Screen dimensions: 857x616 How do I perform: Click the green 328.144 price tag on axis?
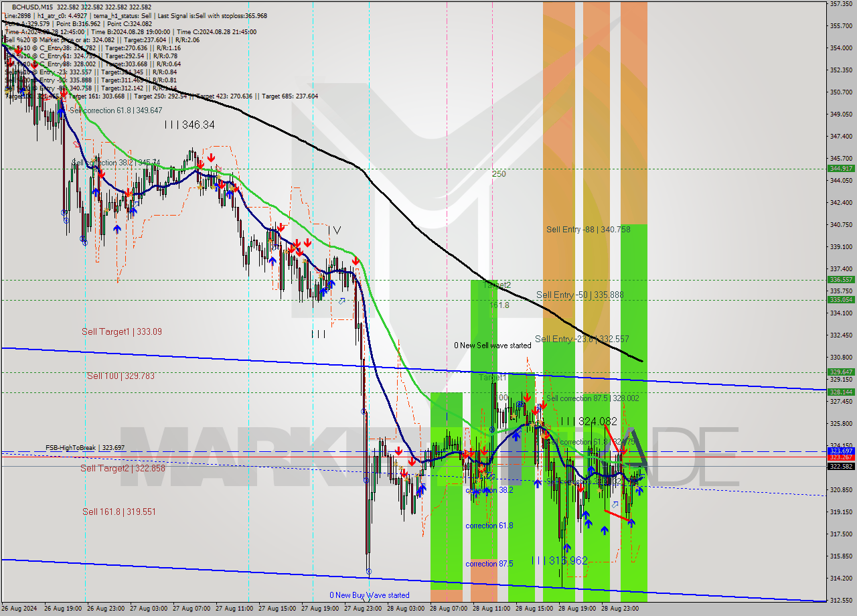coord(841,392)
